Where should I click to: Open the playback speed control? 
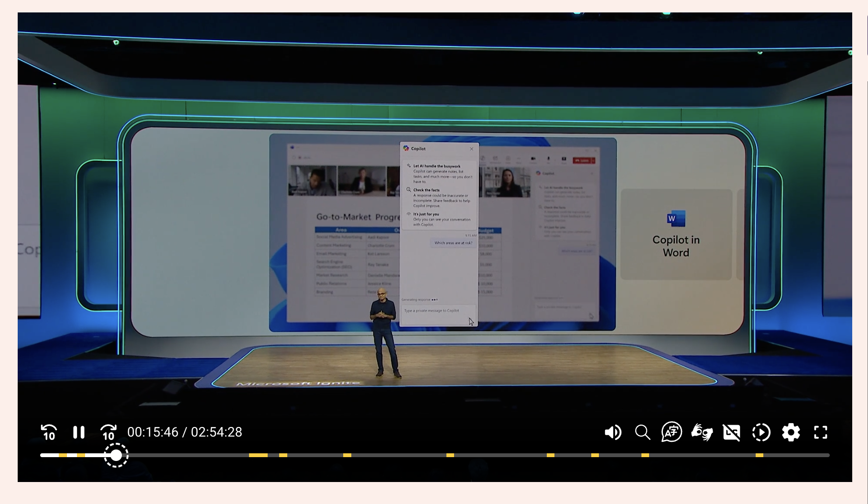click(761, 432)
